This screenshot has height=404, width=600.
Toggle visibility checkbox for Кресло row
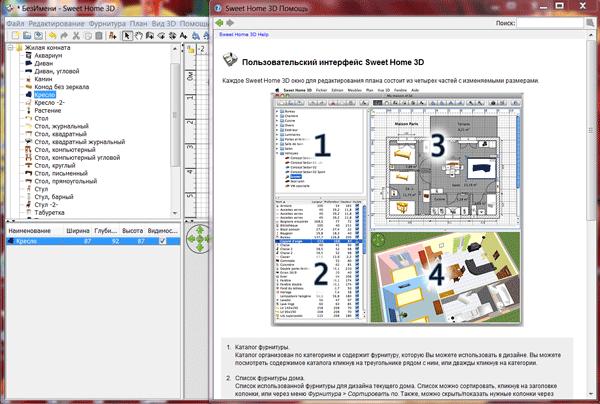pyautogui.click(x=163, y=241)
